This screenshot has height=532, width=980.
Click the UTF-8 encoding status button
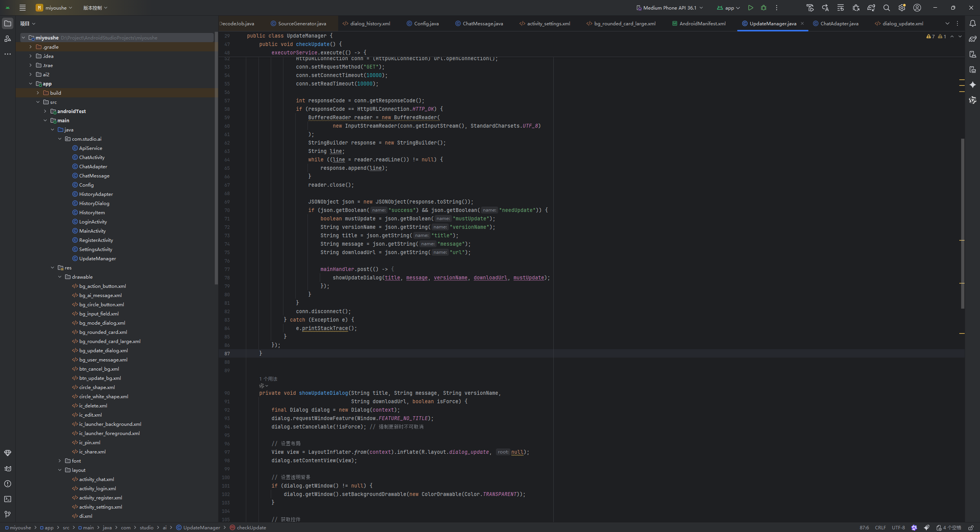[x=898, y=528]
